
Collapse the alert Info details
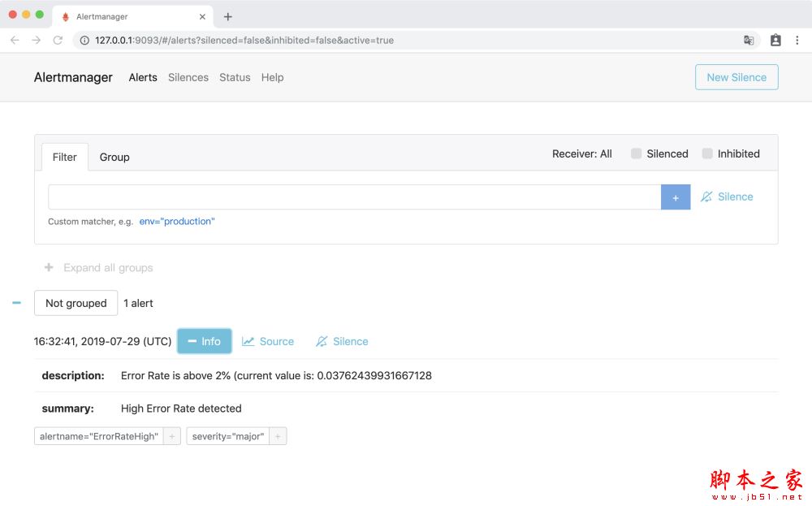[205, 341]
